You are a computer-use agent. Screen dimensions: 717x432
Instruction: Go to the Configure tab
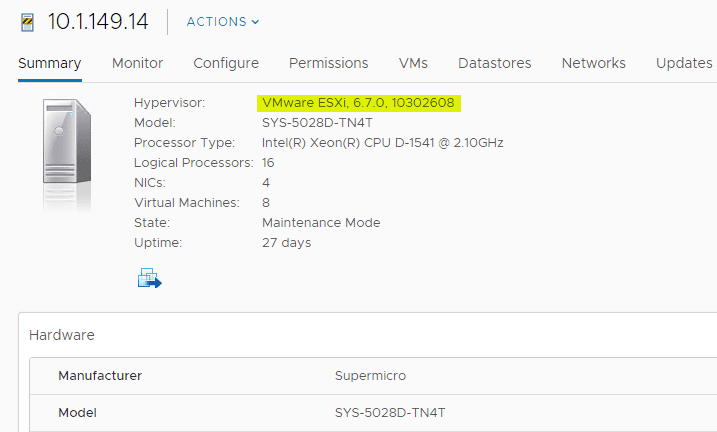(x=226, y=63)
